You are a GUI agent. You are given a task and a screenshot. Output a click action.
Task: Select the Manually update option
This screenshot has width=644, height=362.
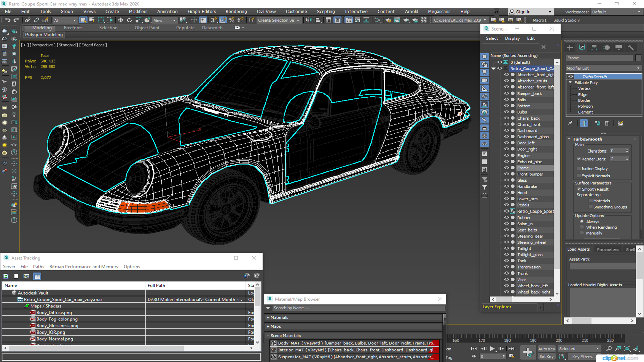(582, 233)
